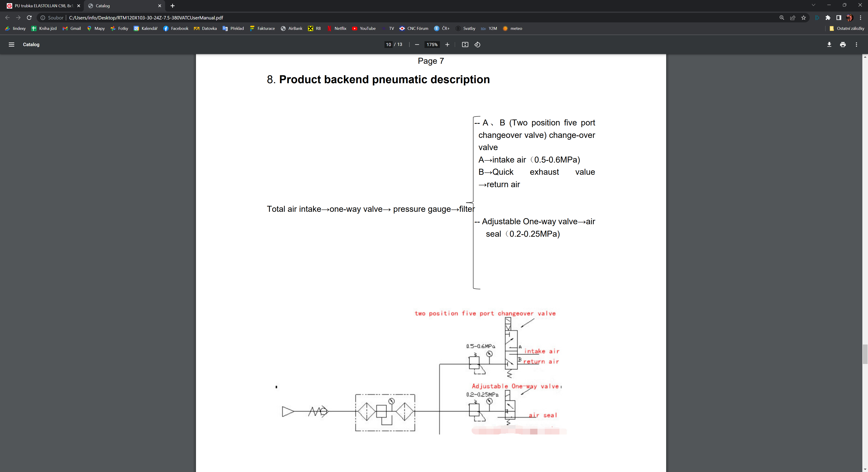Click the page number input field
Viewport: 868px width, 472px height.
[x=389, y=45]
